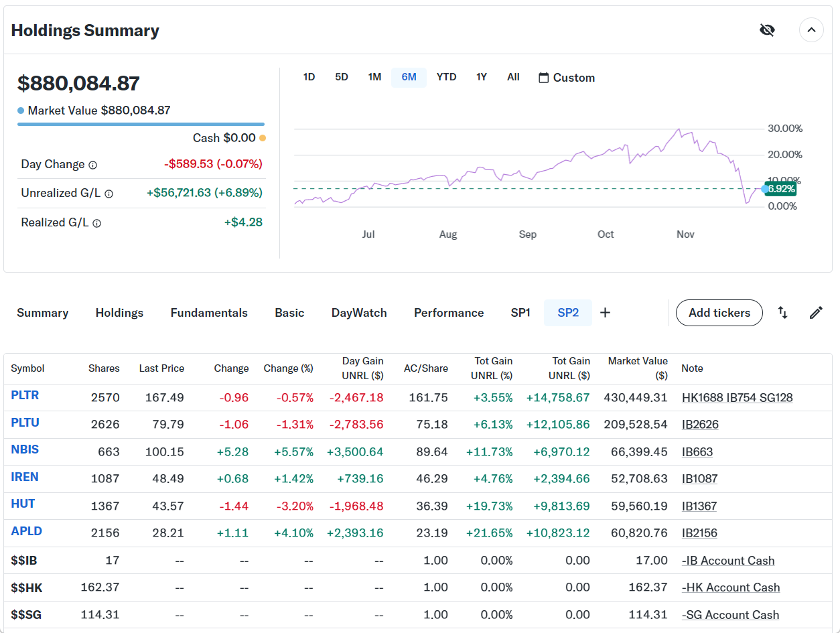The height and width of the screenshot is (633, 840).
Task: Click the pencil edit icon
Action: pos(816,313)
